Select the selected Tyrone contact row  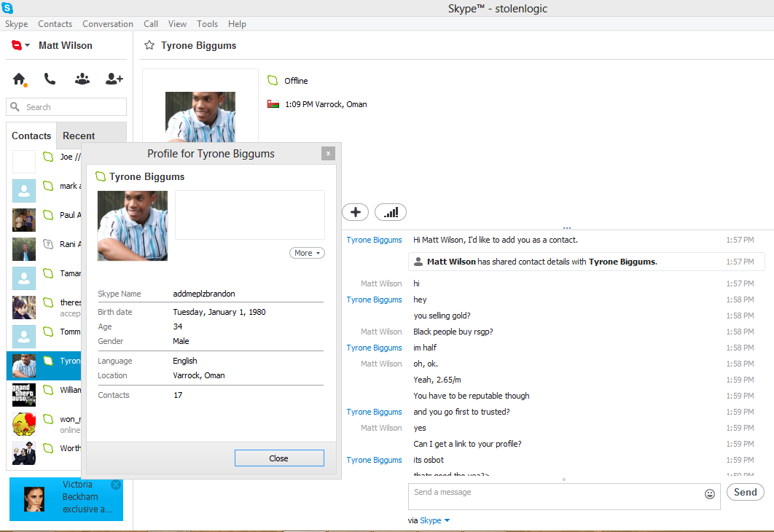(x=44, y=365)
